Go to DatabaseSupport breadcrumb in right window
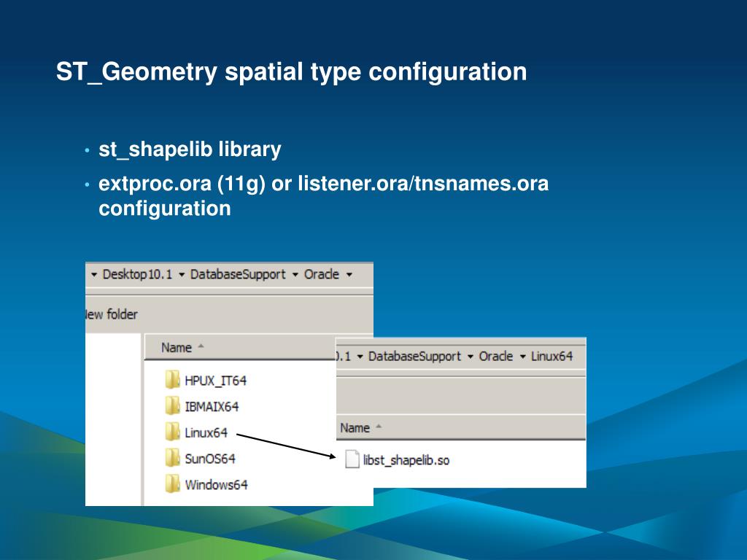Image resolution: width=747 pixels, height=560 pixels. click(x=414, y=357)
